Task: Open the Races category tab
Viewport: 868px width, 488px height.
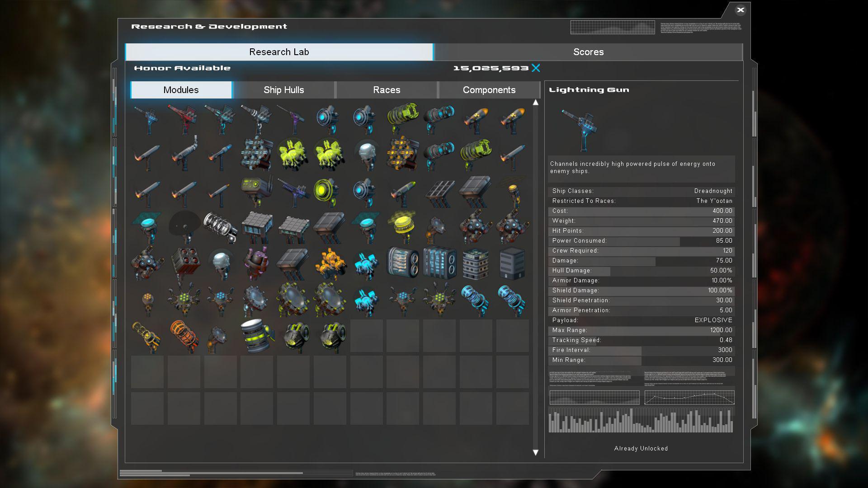Action: (387, 90)
